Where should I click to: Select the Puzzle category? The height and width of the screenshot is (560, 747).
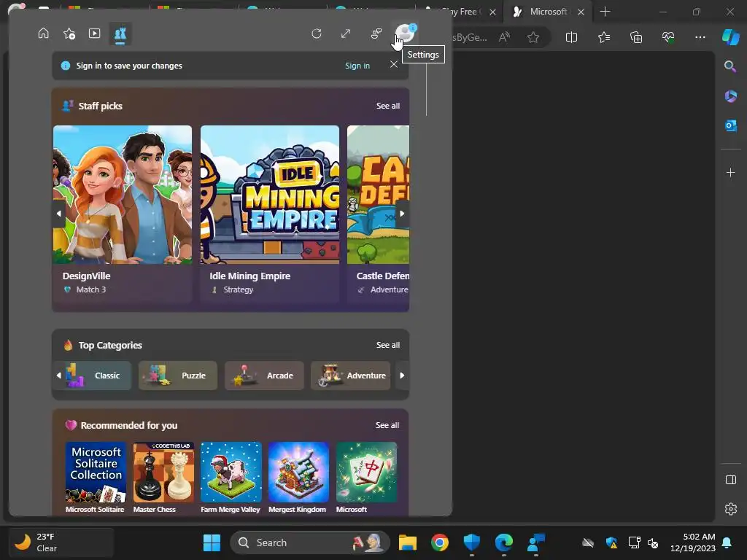click(x=178, y=376)
